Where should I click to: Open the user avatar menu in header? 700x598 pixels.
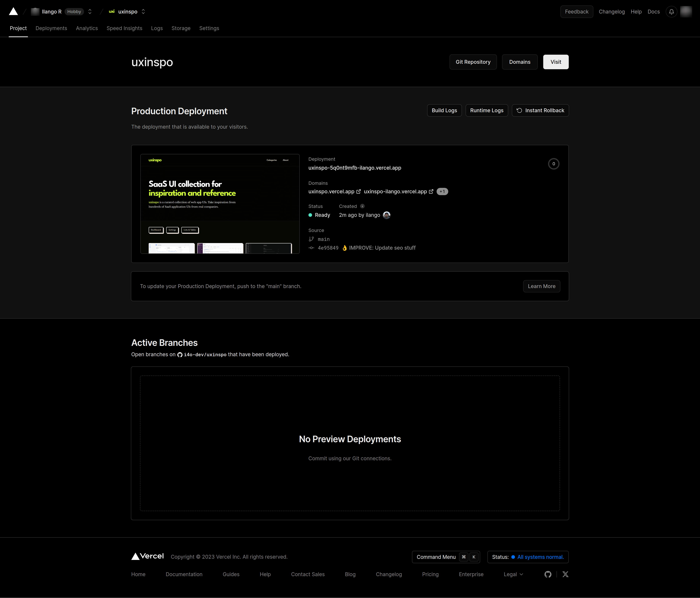tap(686, 11)
